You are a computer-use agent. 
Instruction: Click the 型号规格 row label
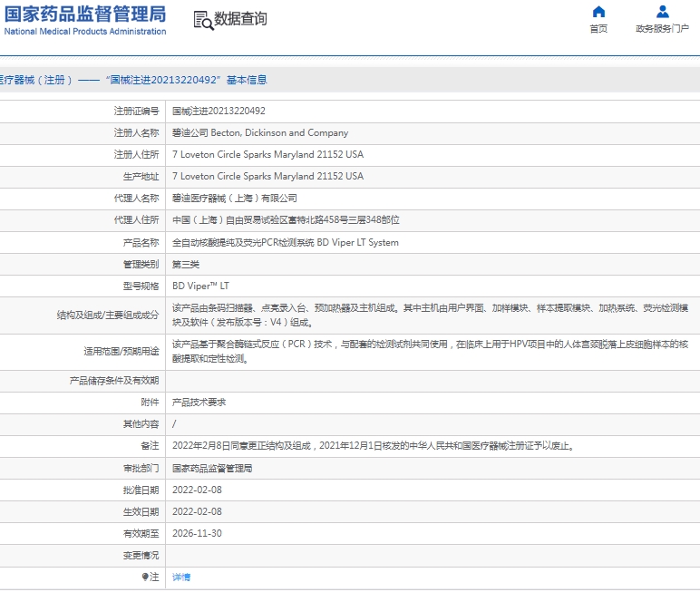pos(141,286)
